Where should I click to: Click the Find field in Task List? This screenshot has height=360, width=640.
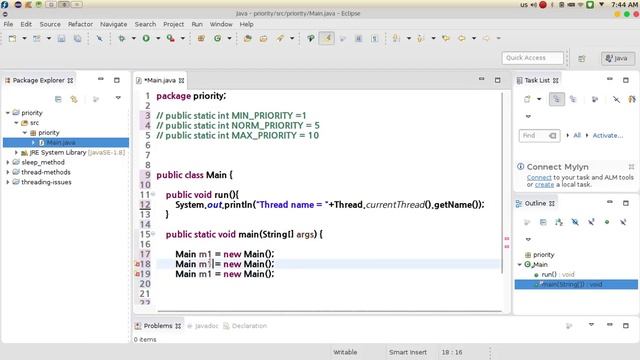click(539, 136)
